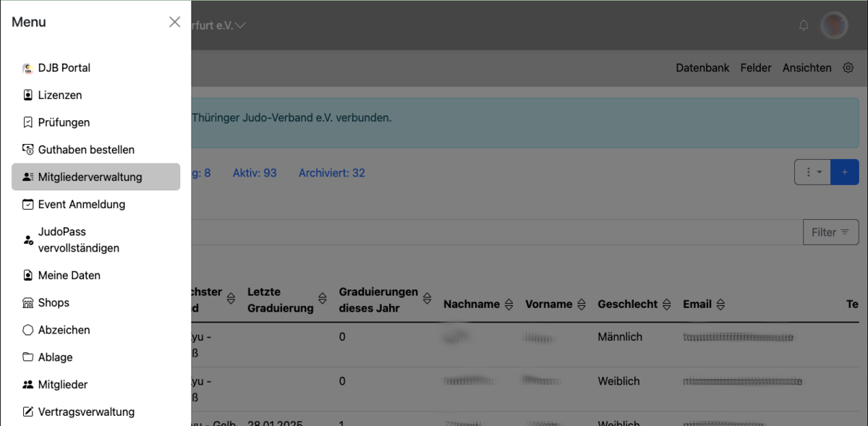This screenshot has height=426, width=868.
Task: Open the Filter button
Action: pos(830,232)
